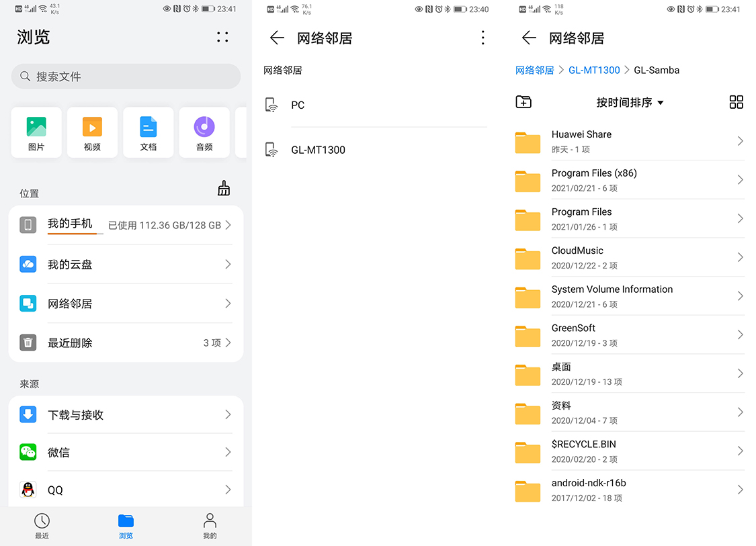Open the 微信 (WeChat) file source

(x=126, y=452)
